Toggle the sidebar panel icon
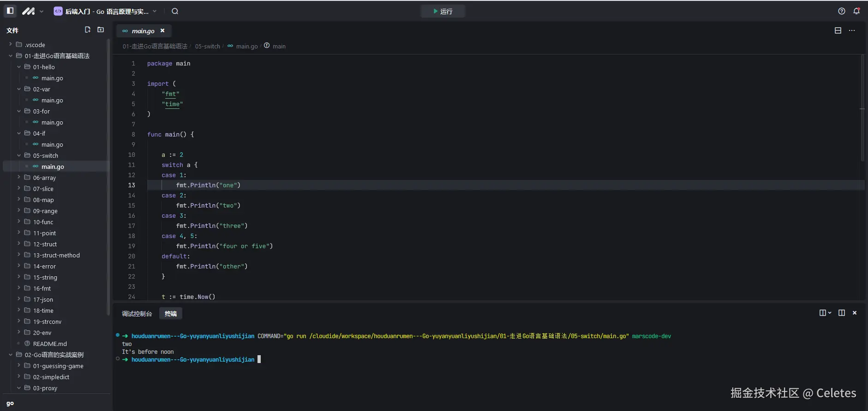The width and height of the screenshot is (868, 411). [10, 11]
